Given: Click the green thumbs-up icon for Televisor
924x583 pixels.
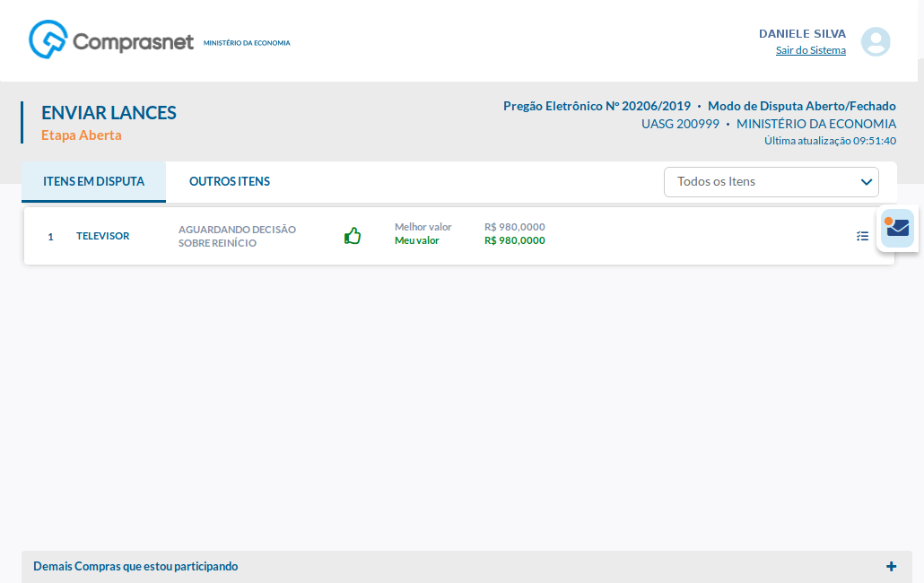Looking at the screenshot, I should (x=353, y=236).
